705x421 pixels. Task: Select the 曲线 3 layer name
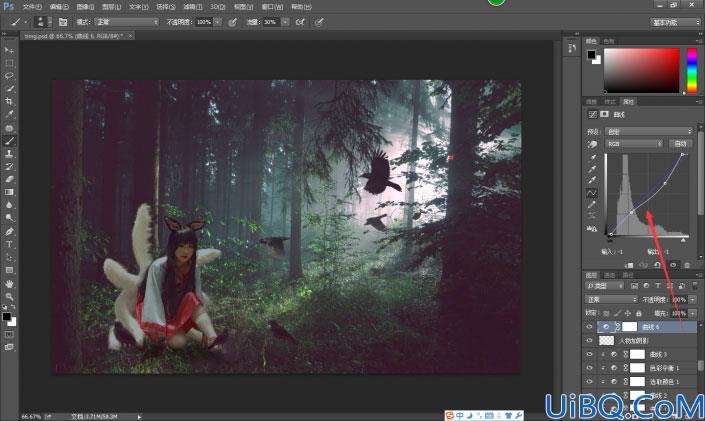[658, 354]
